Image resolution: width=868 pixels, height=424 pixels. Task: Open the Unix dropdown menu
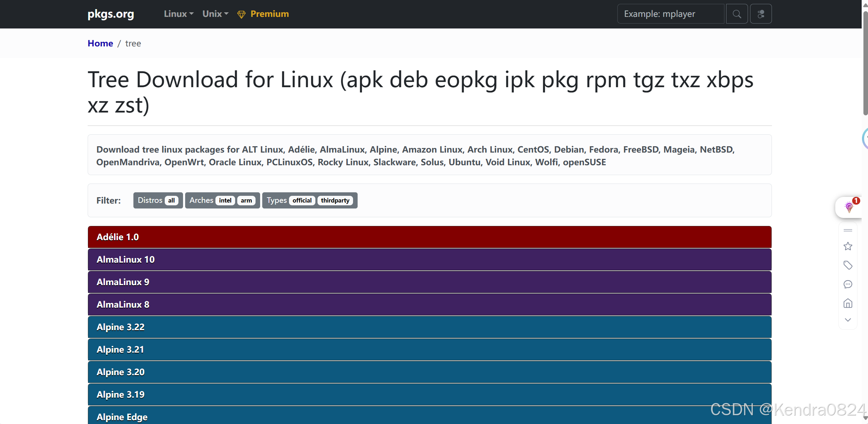(x=215, y=14)
